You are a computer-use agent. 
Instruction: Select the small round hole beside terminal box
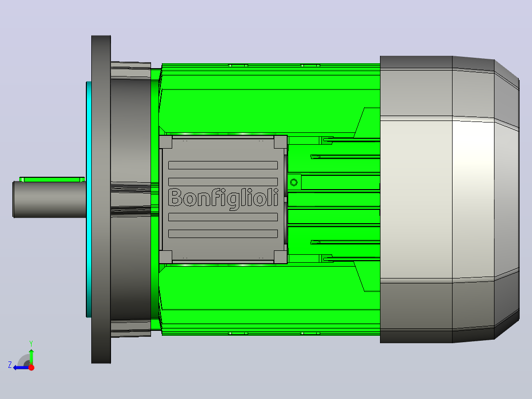[294, 182]
